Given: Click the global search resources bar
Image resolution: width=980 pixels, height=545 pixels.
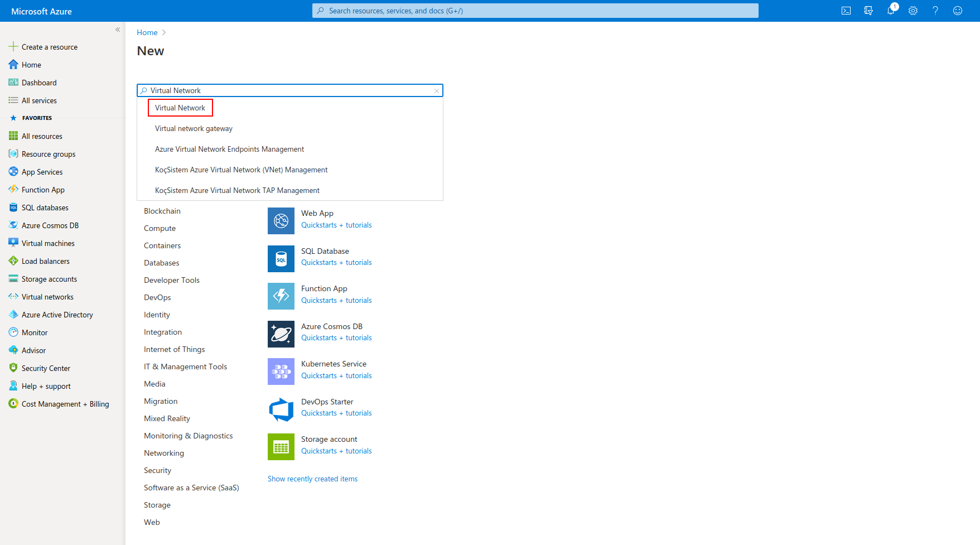Looking at the screenshot, I should point(535,11).
